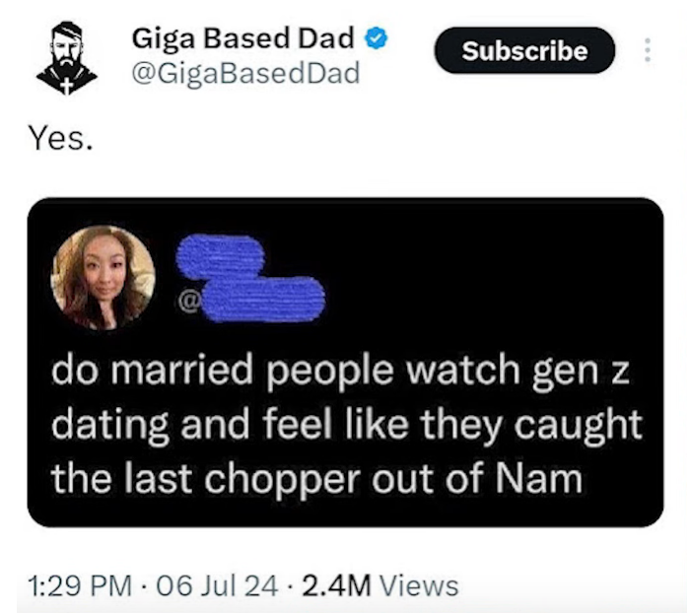
Task: Open the Giga Based Dad display name
Action: tap(242, 39)
